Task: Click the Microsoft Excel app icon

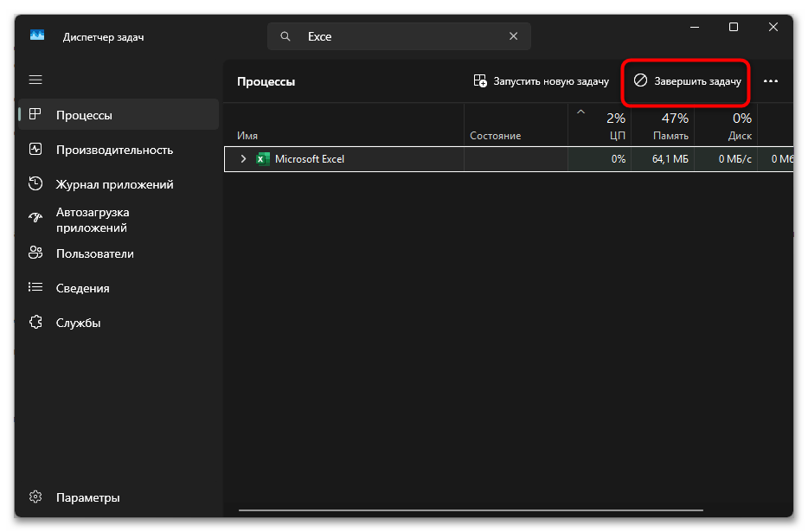Action: [263, 159]
